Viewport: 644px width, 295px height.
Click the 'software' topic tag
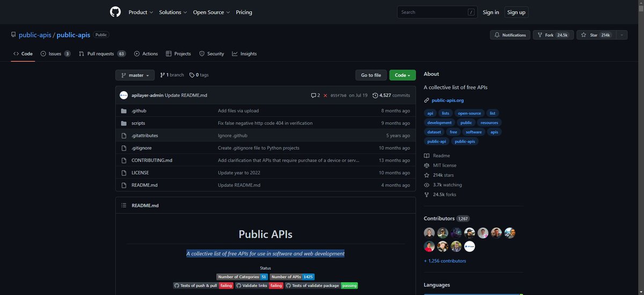[x=474, y=131]
